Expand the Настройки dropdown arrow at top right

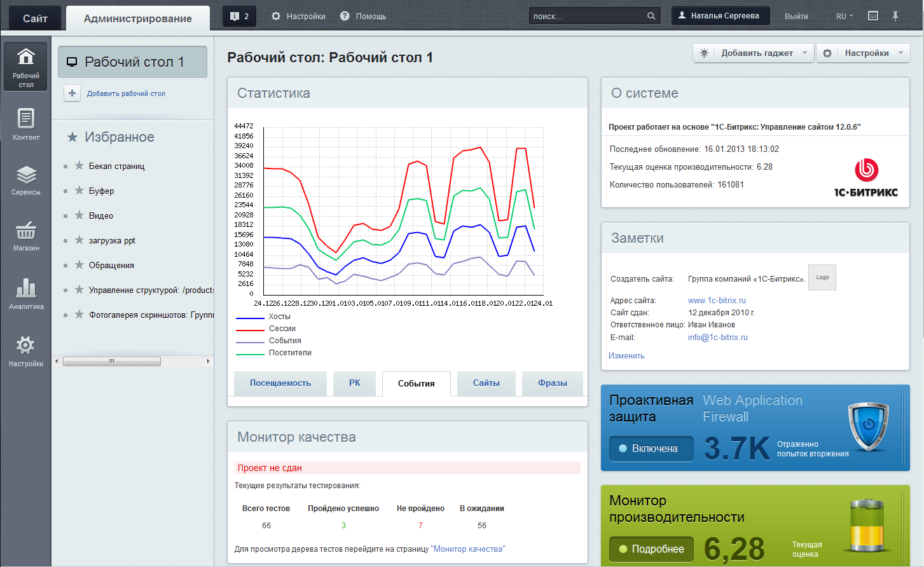[900, 53]
